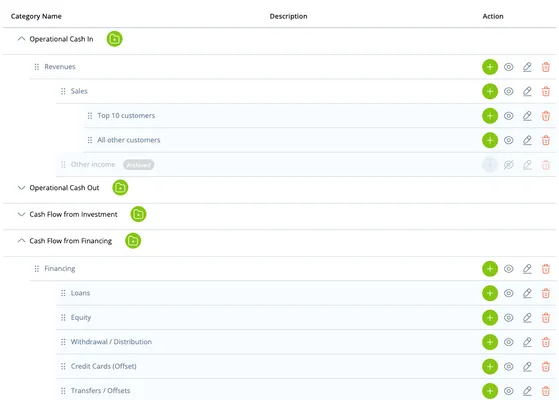Delete the Withdrawal / Distribution category
This screenshot has height=400, width=559.
pos(546,342)
